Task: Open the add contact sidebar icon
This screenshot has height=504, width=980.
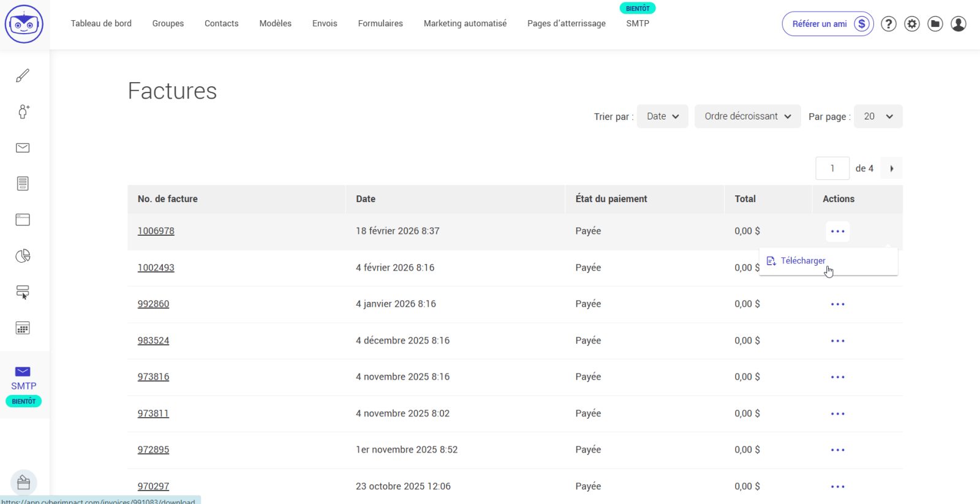Action: (x=23, y=111)
